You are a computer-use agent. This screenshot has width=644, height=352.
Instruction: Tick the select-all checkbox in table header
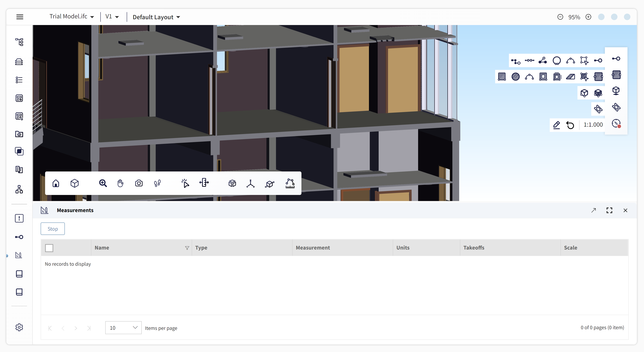[49, 248]
